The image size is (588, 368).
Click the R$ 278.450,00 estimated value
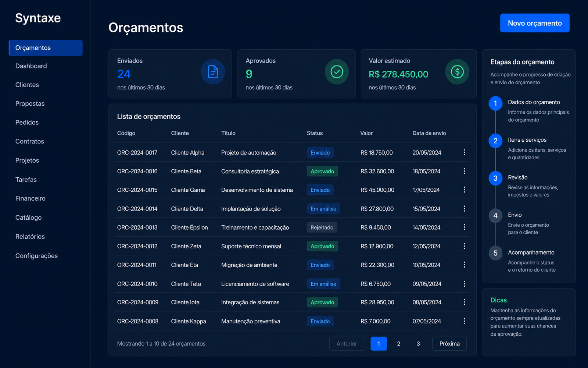(399, 74)
